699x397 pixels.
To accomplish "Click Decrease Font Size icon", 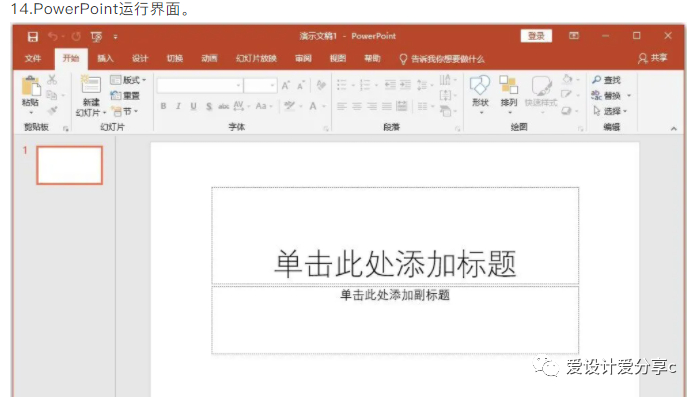I will coord(301,85).
